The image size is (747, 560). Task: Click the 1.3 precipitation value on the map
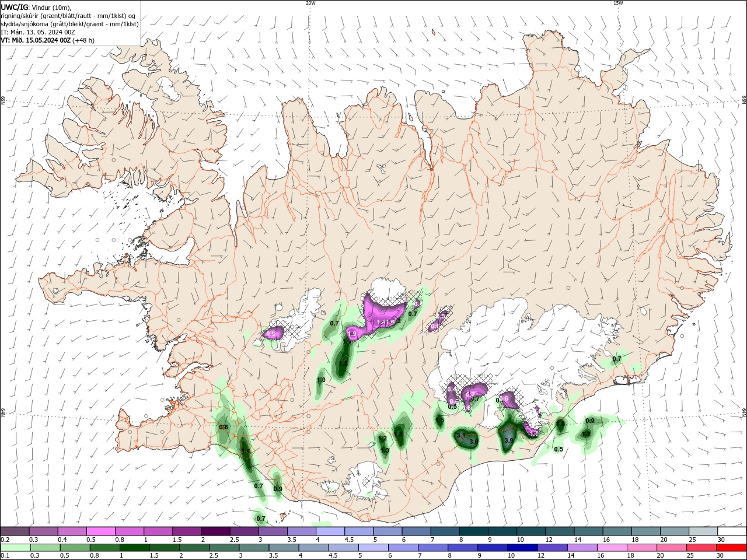tap(385, 450)
